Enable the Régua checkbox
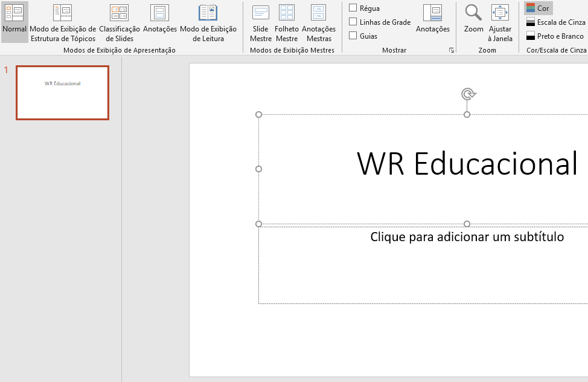 353,8
